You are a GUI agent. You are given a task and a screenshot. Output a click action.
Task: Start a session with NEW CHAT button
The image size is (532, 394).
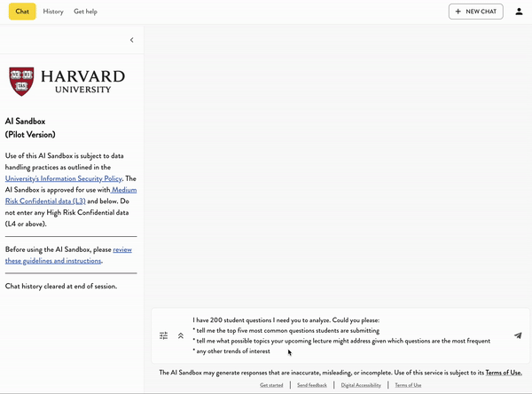[x=476, y=12]
